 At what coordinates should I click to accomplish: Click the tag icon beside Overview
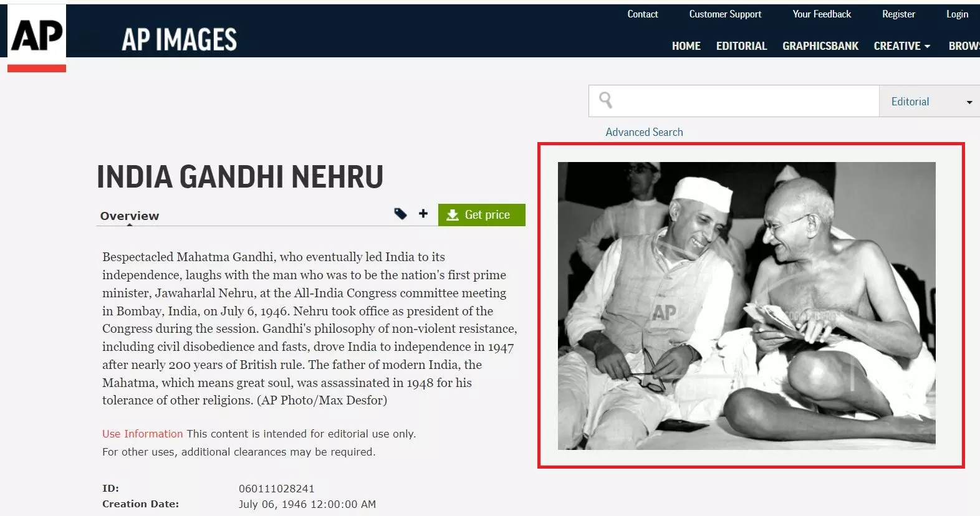(400, 214)
